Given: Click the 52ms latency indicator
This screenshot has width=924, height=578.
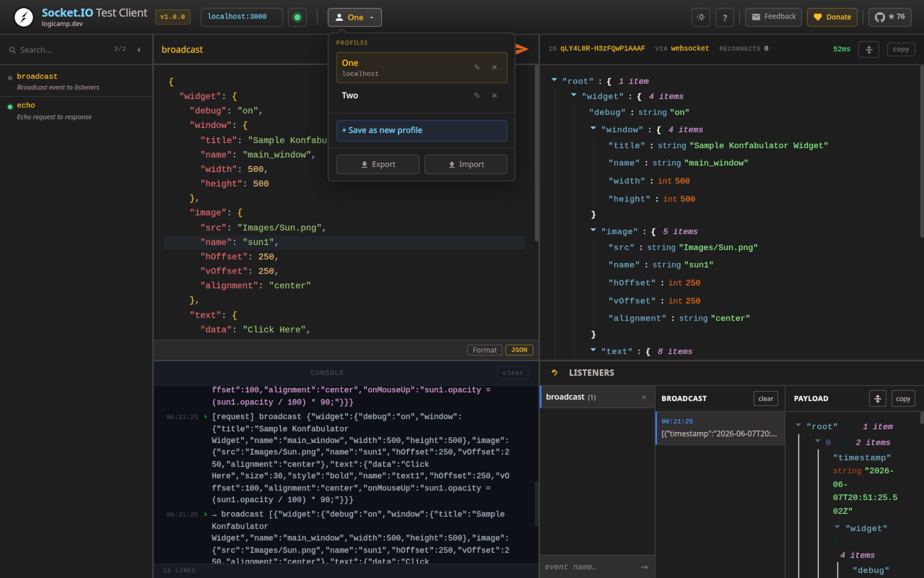Looking at the screenshot, I should tap(842, 49).
